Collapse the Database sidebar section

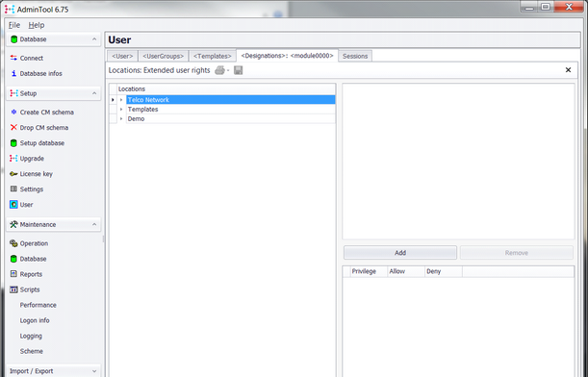tap(94, 39)
